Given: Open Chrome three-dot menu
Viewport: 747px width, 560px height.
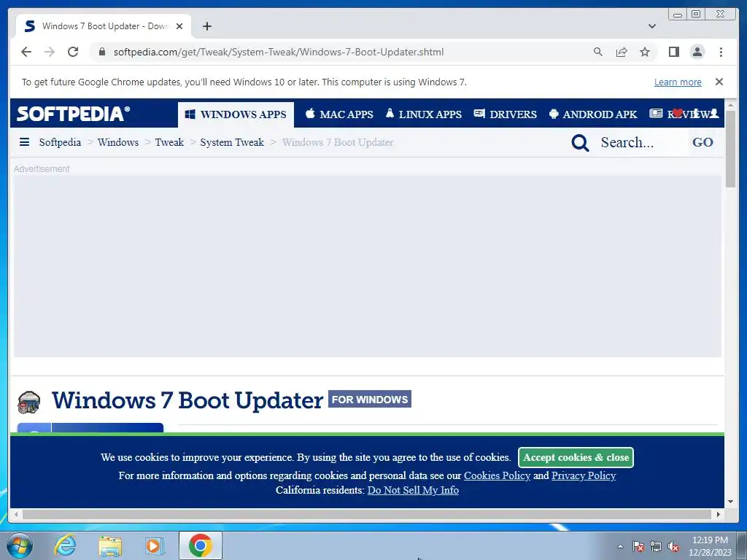Looking at the screenshot, I should 721,52.
